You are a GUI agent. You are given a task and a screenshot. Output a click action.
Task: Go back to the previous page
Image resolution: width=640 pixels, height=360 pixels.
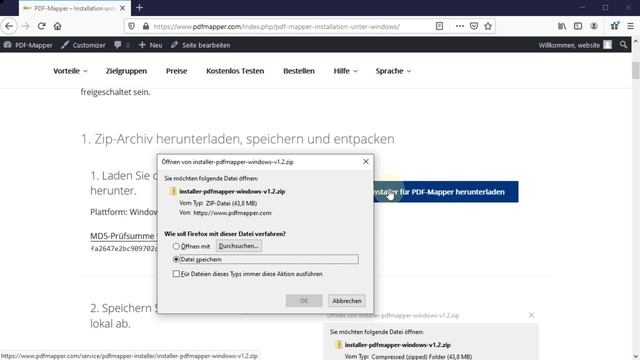[x=9, y=26]
